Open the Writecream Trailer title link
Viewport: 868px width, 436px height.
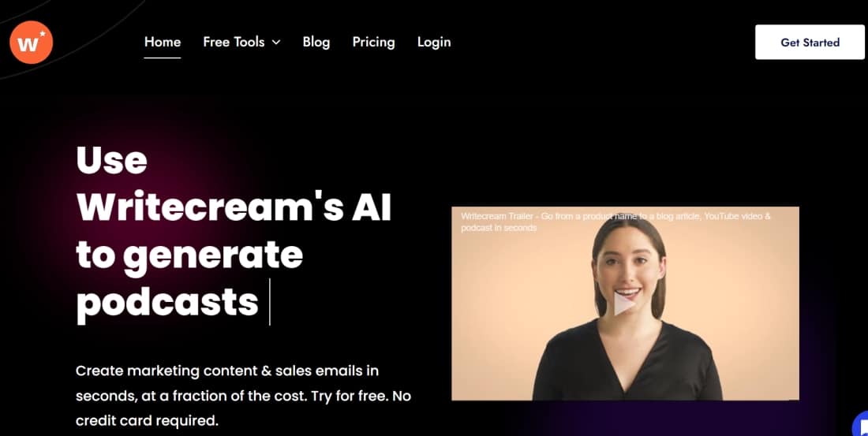(x=615, y=222)
